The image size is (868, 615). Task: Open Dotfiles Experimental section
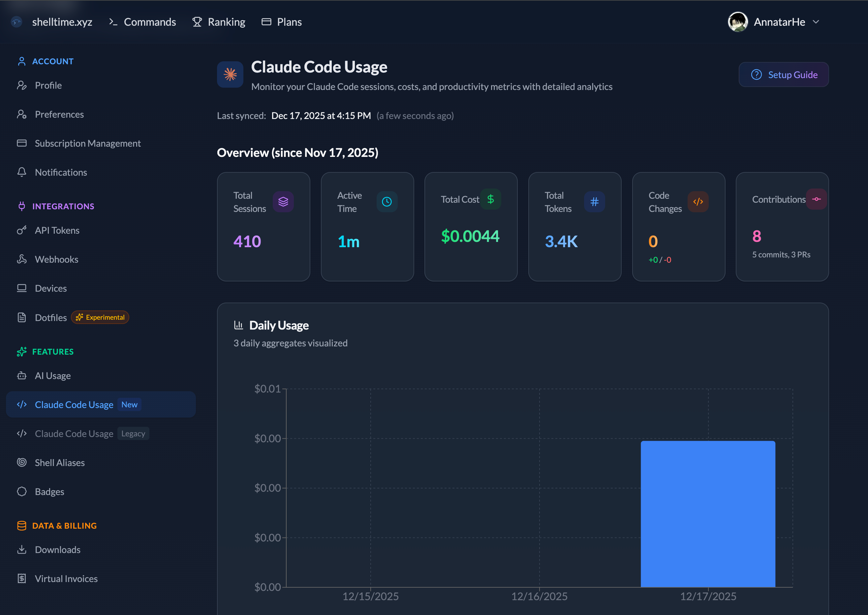[51, 317]
